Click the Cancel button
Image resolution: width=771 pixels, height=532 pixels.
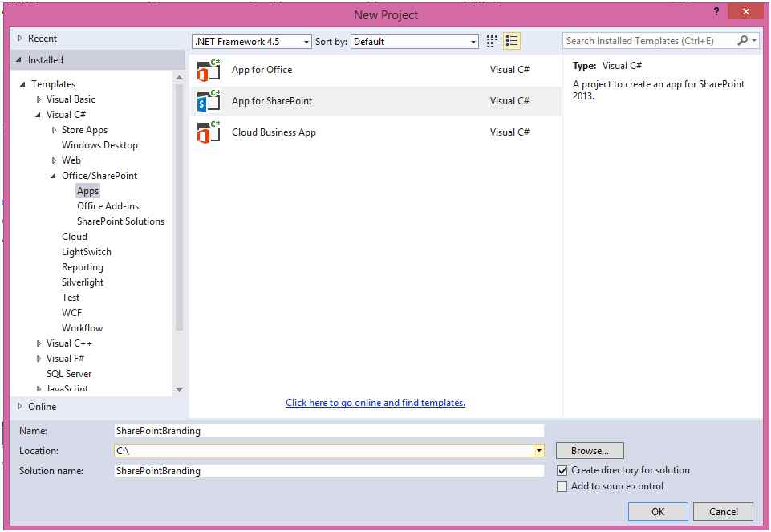[x=723, y=511]
